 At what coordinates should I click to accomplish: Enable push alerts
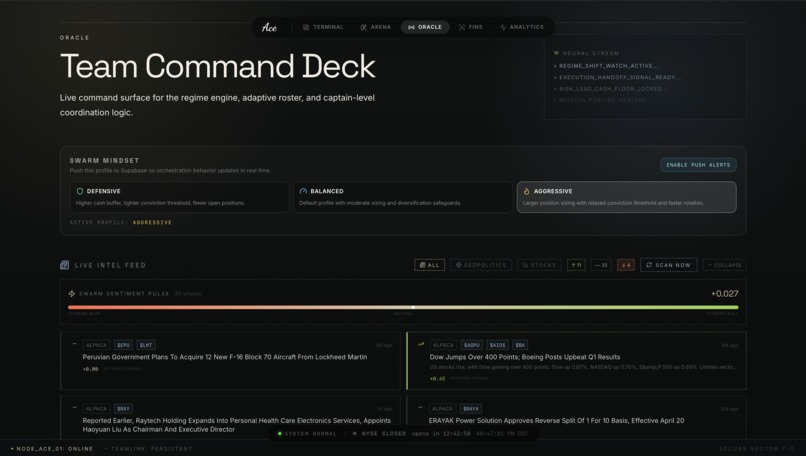click(698, 165)
